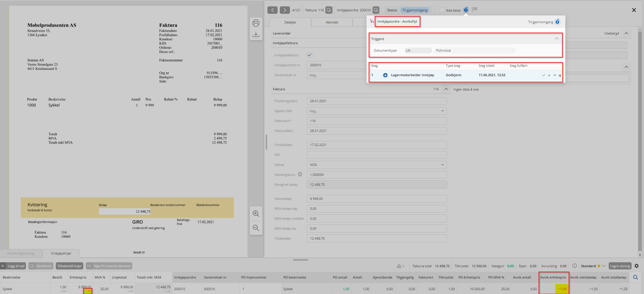
Task: Click the Tilbakestill linjer button
Action: click(70, 266)
